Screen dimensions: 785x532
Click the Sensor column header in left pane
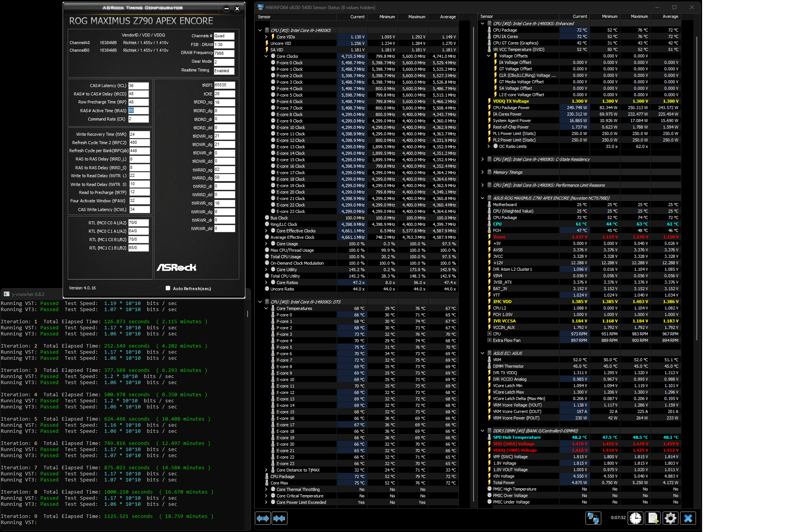tap(297, 17)
